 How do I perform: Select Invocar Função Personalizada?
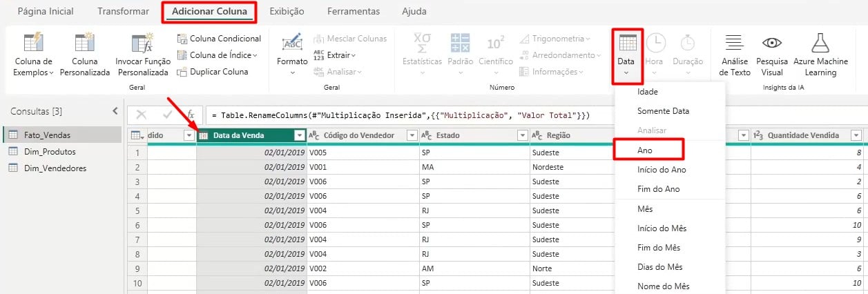tap(143, 54)
